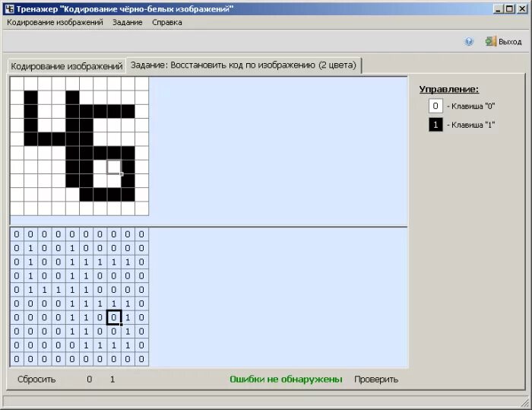Open the Кодирование изображений menu

pyautogui.click(x=55, y=22)
